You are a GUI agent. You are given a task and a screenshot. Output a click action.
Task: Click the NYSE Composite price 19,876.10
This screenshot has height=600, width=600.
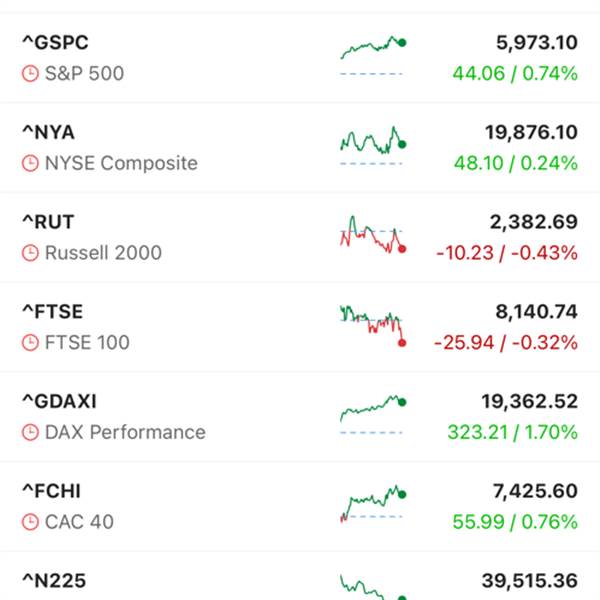531,132
